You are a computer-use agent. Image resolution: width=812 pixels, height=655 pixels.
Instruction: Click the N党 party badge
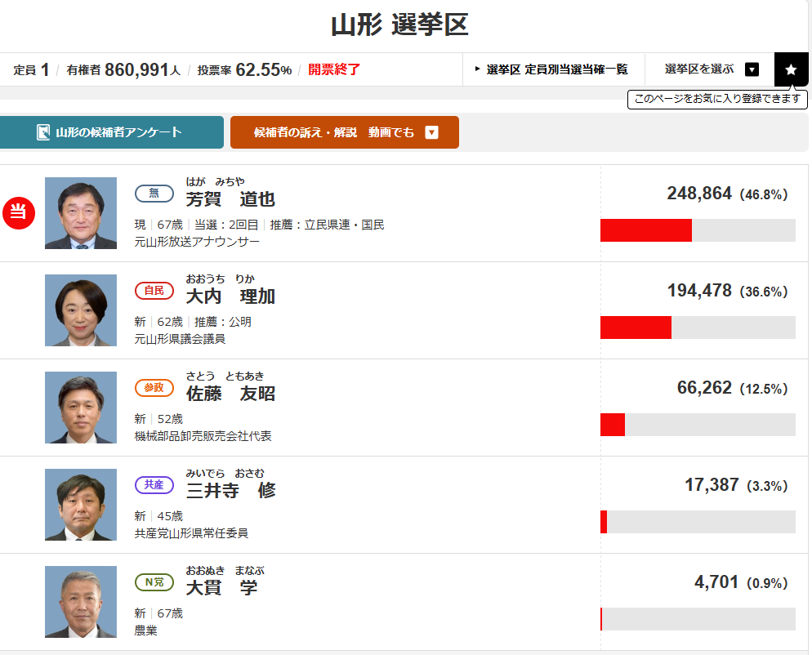(x=154, y=582)
